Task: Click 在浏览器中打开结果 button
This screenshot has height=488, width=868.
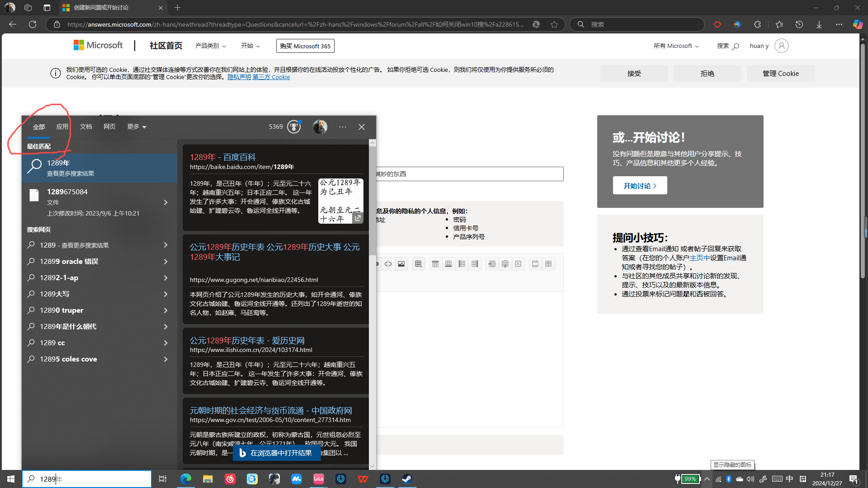Action: pos(276,453)
